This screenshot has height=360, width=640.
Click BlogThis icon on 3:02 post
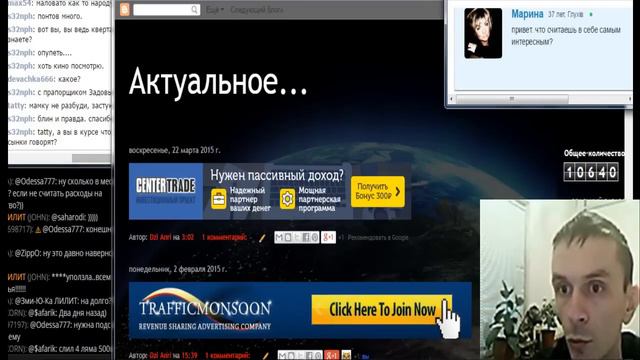[x=288, y=237]
